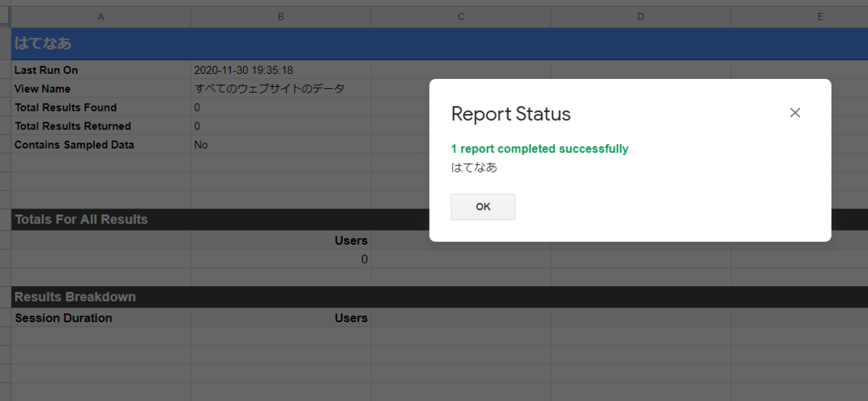Close the Report Status dialog with X
Viewport: 868px width, 401px height.
[x=795, y=113]
